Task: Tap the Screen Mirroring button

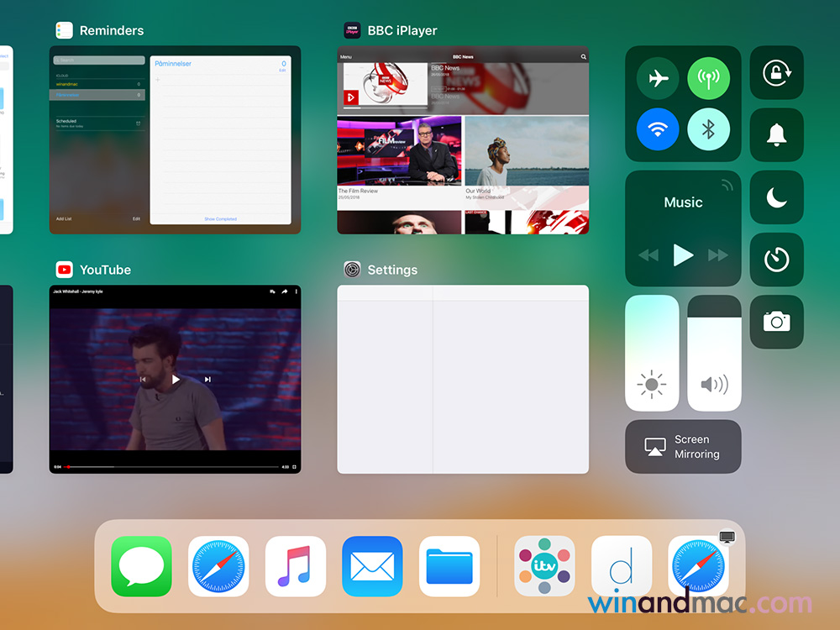Action: (x=683, y=447)
